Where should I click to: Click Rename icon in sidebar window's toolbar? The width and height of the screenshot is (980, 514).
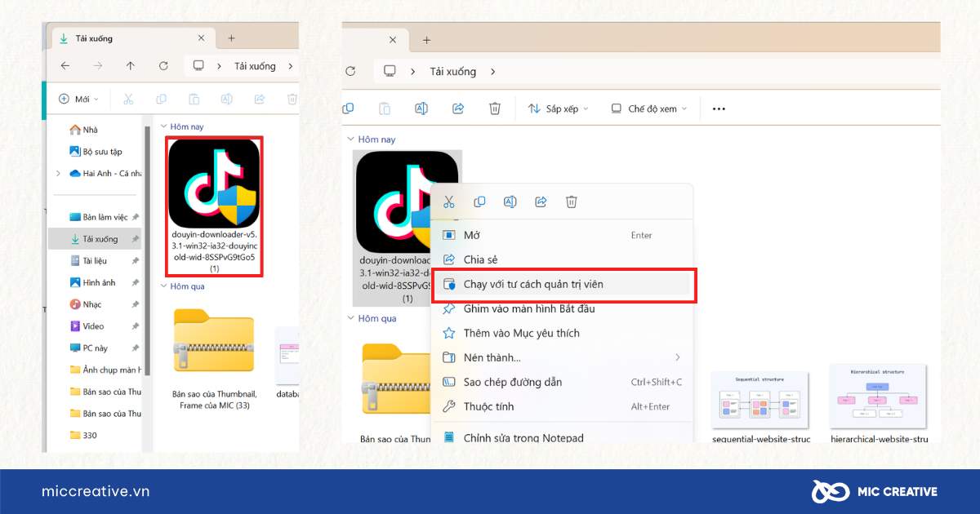click(227, 99)
